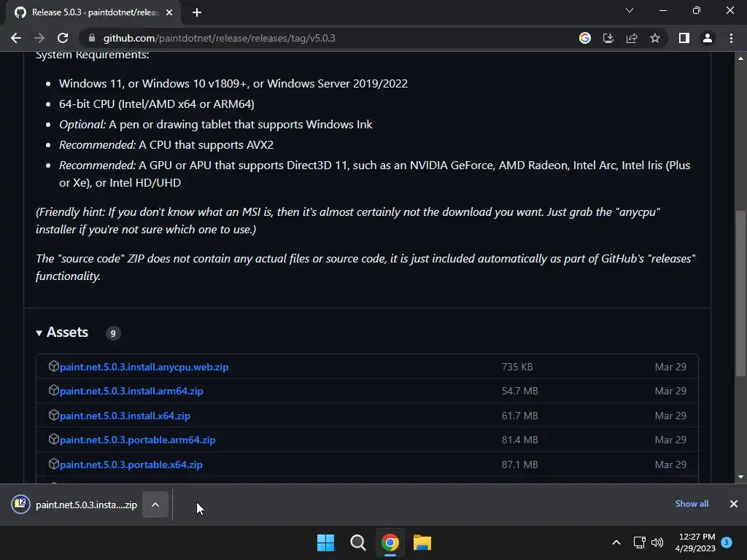747x560 pixels.
Task: Open new tab with plus button
Action: (x=197, y=12)
